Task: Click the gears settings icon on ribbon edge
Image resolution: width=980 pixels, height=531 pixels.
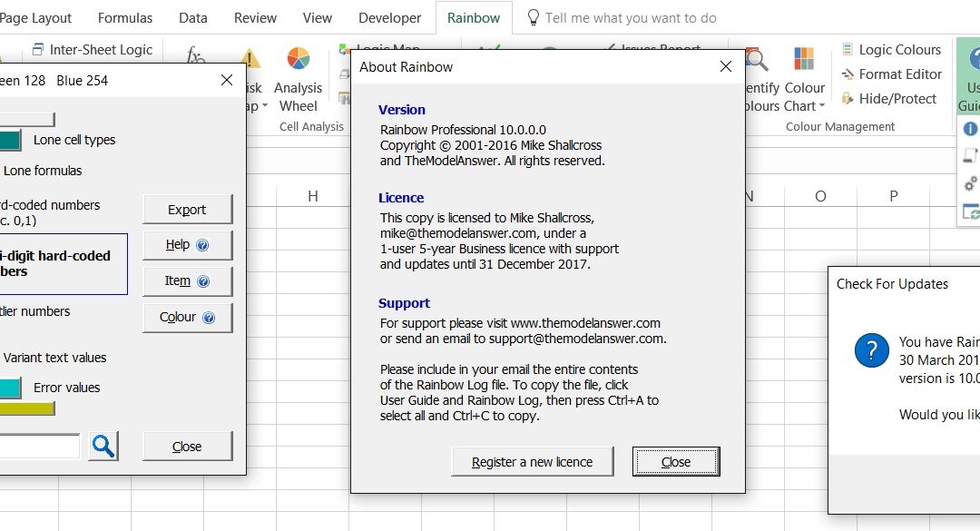Action: click(971, 183)
